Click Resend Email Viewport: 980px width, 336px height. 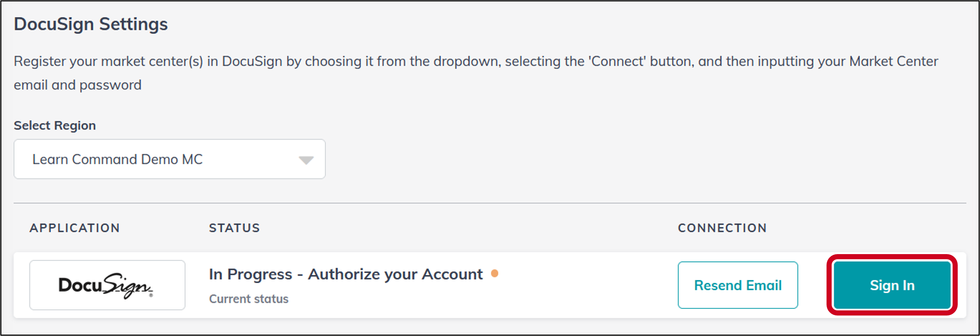[738, 285]
